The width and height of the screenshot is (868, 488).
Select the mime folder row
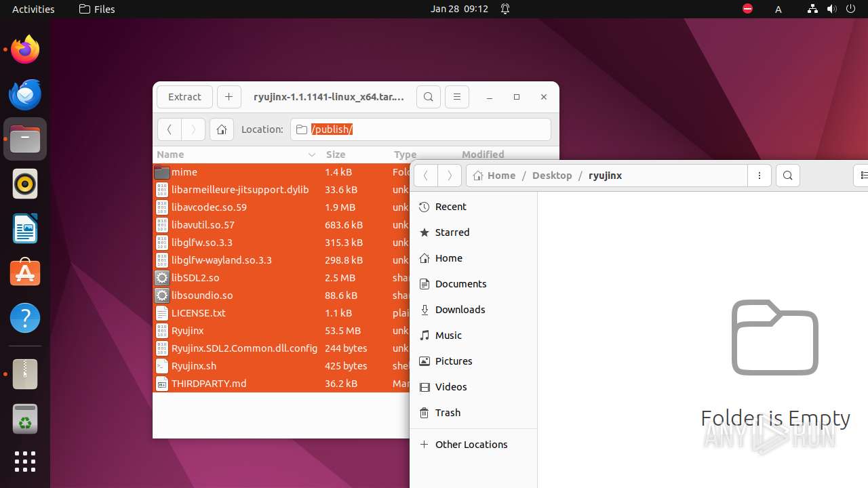point(281,172)
